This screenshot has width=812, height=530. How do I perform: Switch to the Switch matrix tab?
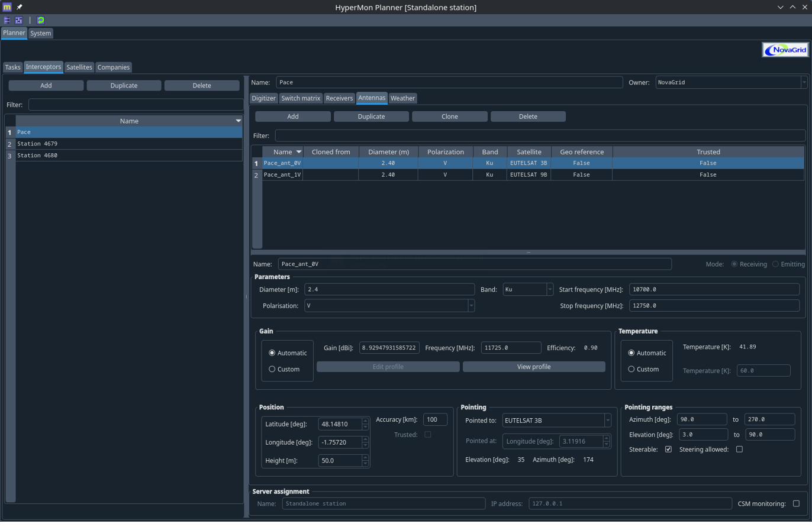[301, 98]
